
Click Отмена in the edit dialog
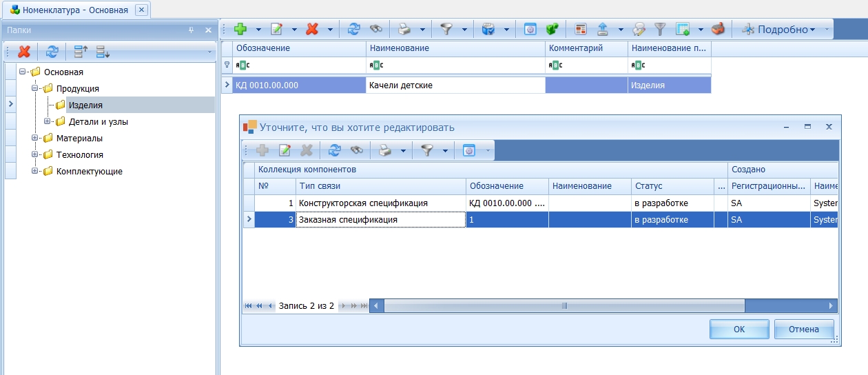804,329
